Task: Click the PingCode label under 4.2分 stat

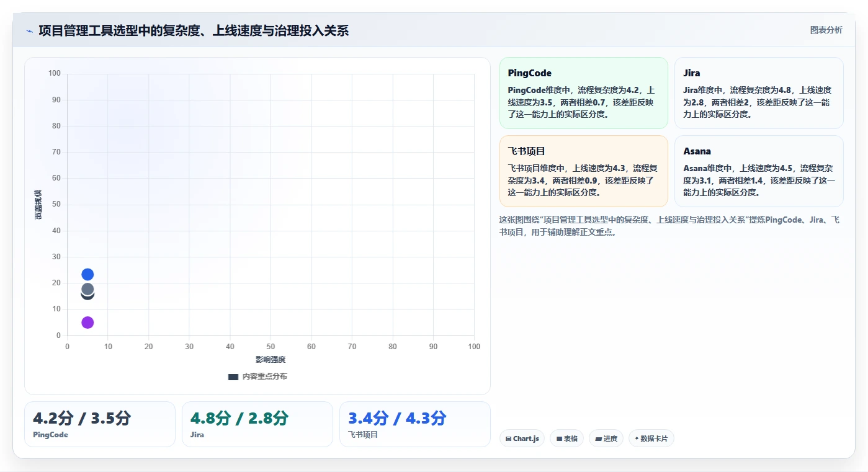Action: pyautogui.click(x=50, y=435)
